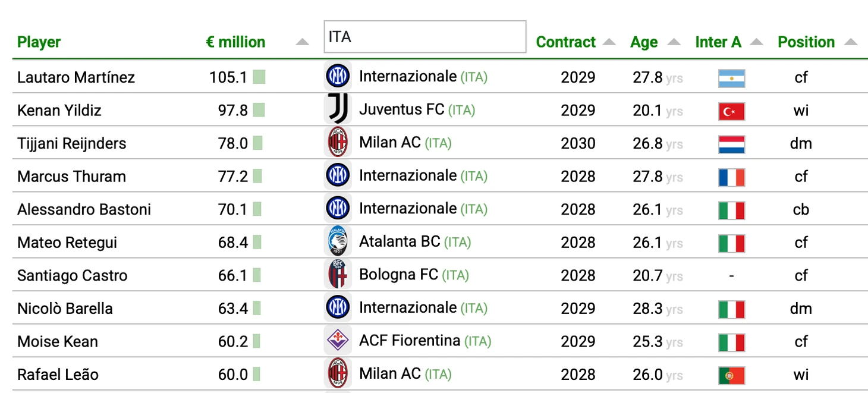Click the Juventus logo in Kenan Yildiz row
Image resolution: width=868 pixels, height=393 pixels.
click(338, 109)
